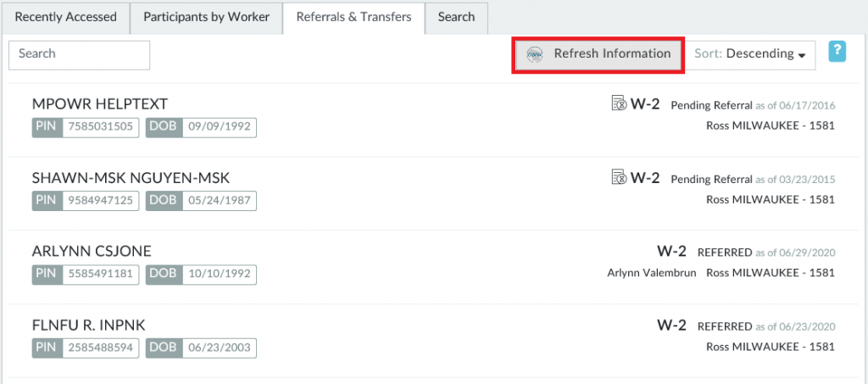The height and width of the screenshot is (384, 868).
Task: Click worker name Arlynn Valembrun
Action: pos(650,273)
